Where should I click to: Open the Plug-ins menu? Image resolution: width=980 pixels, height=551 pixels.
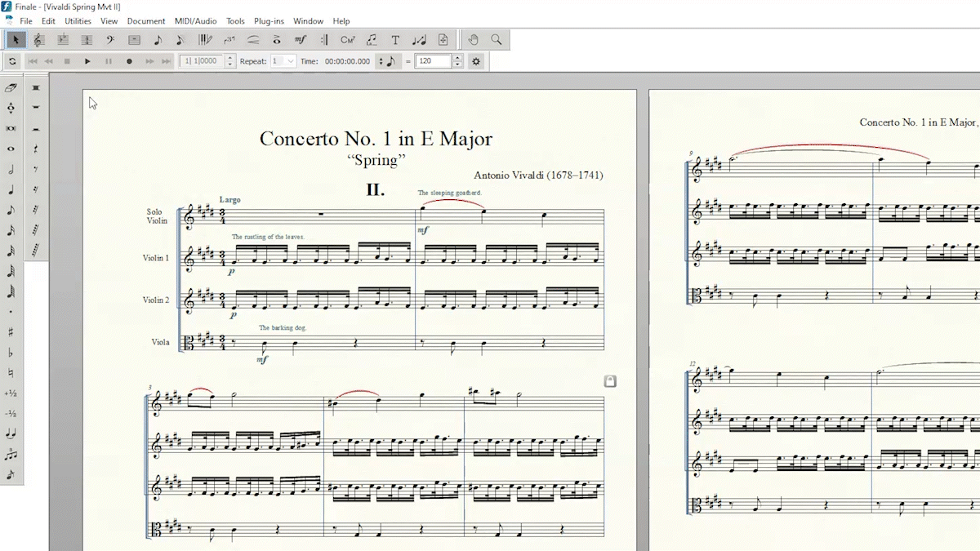(269, 21)
